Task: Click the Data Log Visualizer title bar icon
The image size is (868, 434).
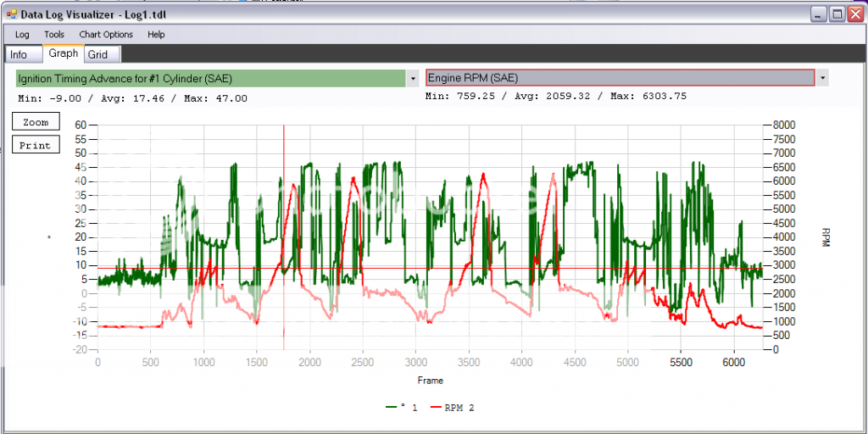Action: [11, 14]
